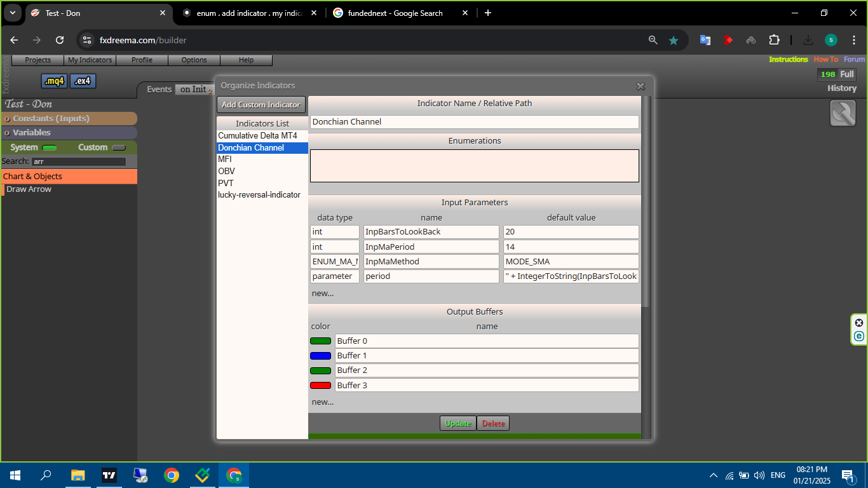
Task: Show hidden system tray icons
Action: tap(714, 475)
